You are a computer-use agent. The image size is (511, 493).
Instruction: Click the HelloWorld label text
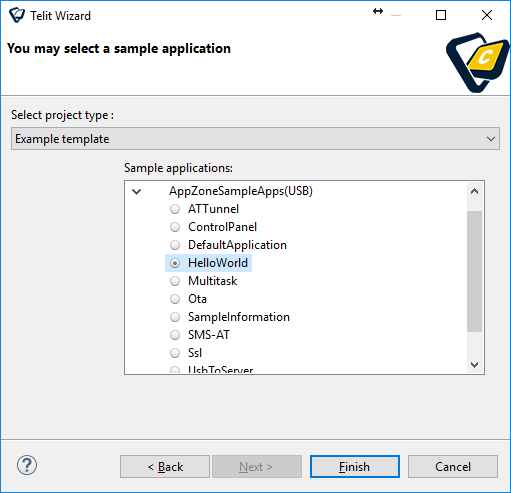click(218, 263)
